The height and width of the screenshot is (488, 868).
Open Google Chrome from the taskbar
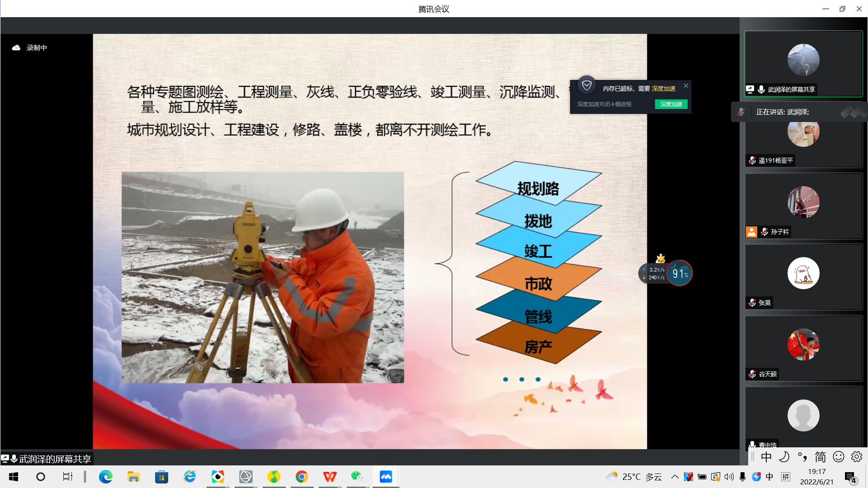click(x=302, y=477)
